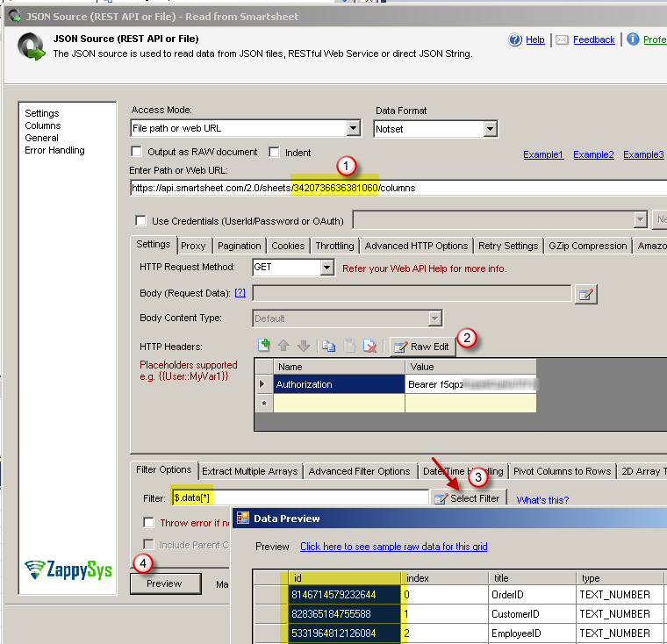Open the body request data editor icon
The width and height of the screenshot is (667, 644).
pyautogui.click(x=585, y=294)
